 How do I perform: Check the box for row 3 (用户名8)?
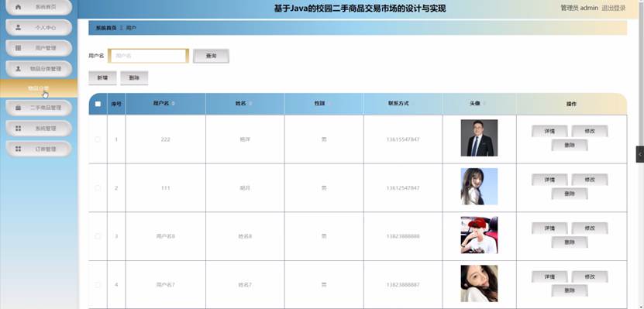pos(98,236)
